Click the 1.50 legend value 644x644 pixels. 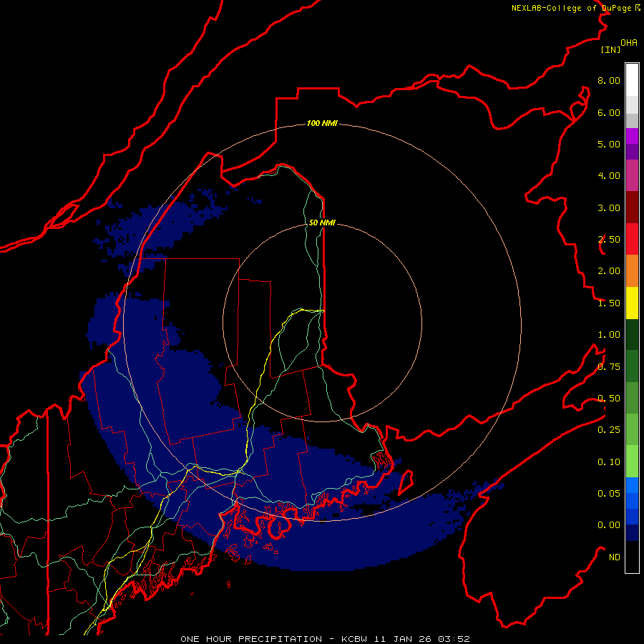pos(609,303)
